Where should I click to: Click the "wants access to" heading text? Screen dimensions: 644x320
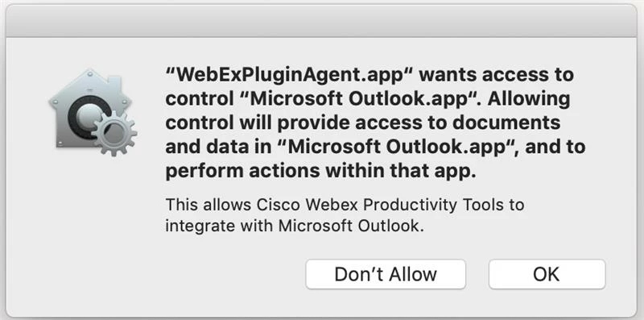pos(497,75)
